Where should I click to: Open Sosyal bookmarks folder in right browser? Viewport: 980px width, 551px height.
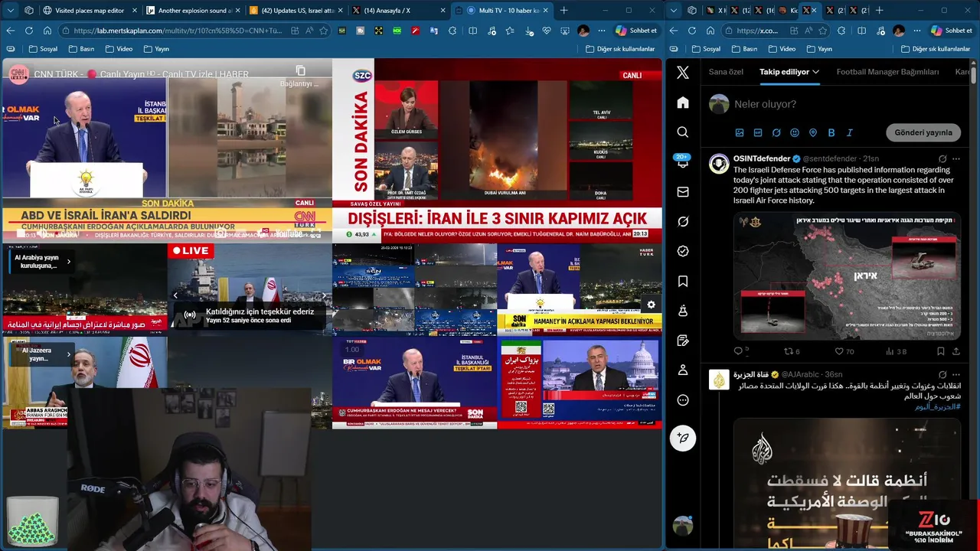pos(706,49)
